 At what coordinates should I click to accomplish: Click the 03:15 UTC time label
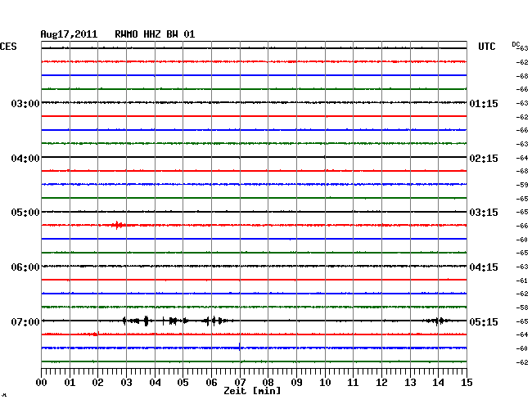tap(484, 213)
